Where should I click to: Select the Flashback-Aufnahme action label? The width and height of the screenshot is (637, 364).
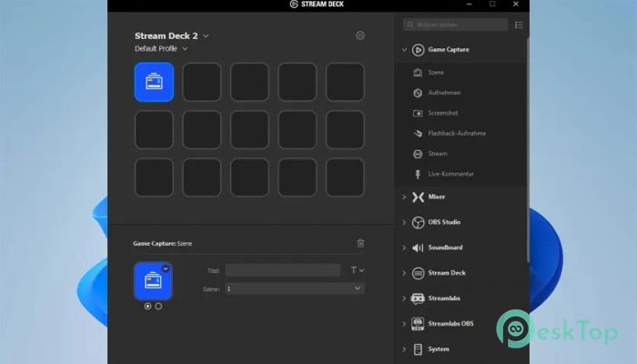[457, 133]
